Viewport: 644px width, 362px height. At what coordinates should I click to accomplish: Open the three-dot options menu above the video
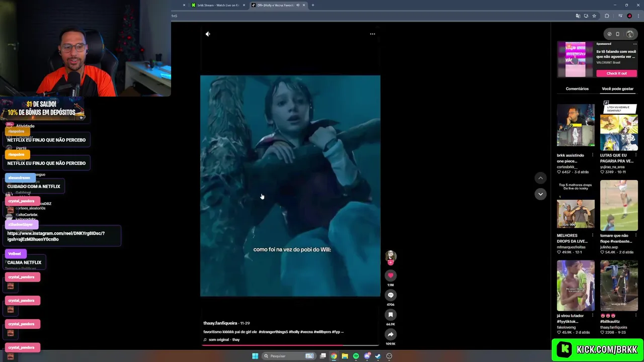tap(372, 34)
